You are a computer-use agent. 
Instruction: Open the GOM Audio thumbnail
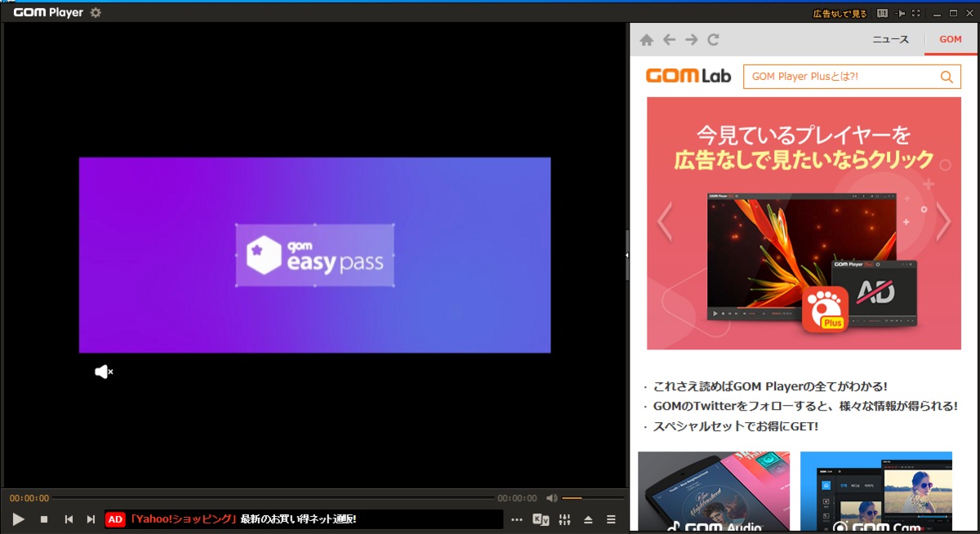click(x=714, y=492)
